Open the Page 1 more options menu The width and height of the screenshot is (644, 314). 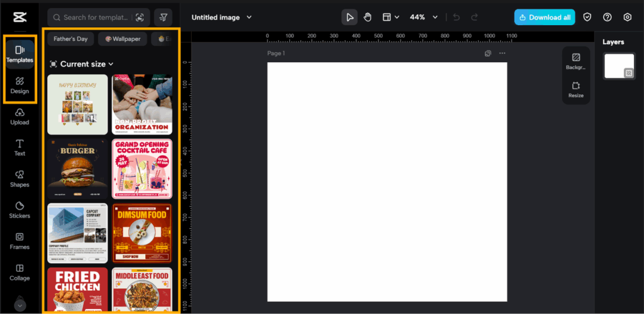(502, 53)
